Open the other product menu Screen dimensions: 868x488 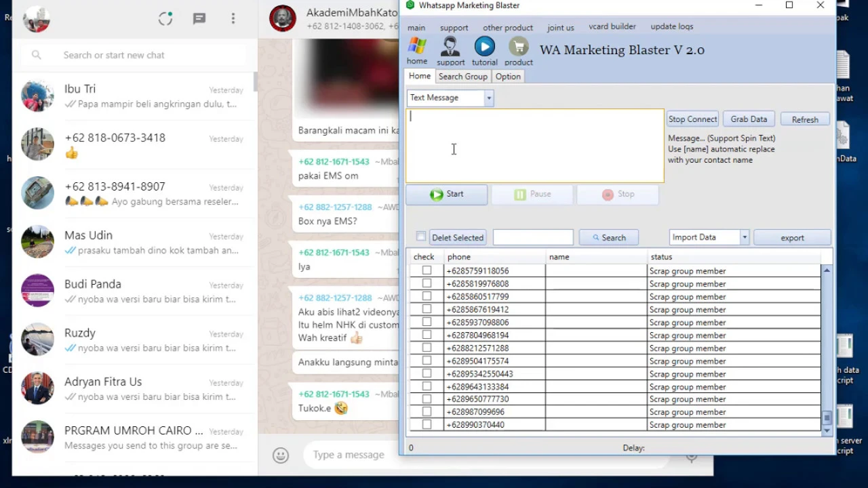point(508,28)
